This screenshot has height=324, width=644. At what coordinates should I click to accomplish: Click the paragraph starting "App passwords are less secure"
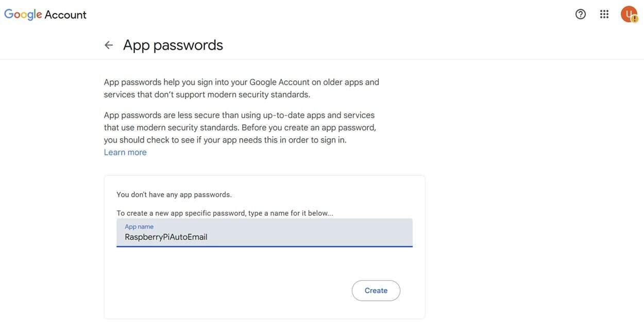(240, 127)
